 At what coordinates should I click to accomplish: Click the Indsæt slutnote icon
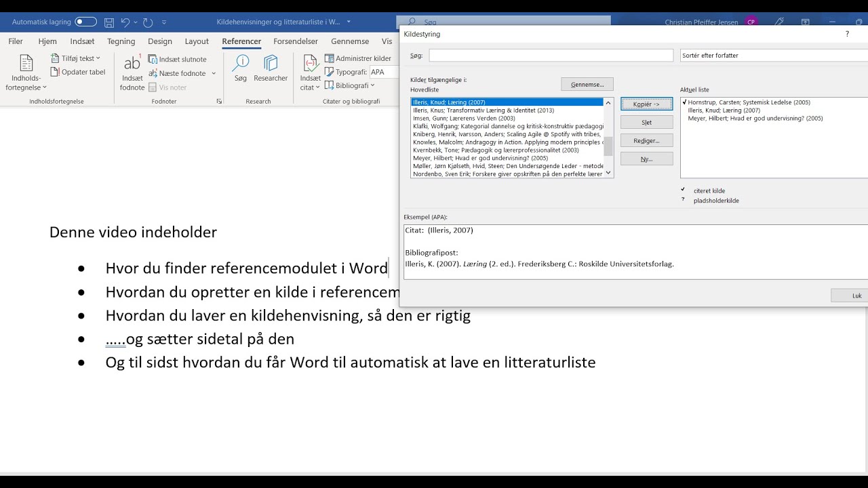coord(153,59)
